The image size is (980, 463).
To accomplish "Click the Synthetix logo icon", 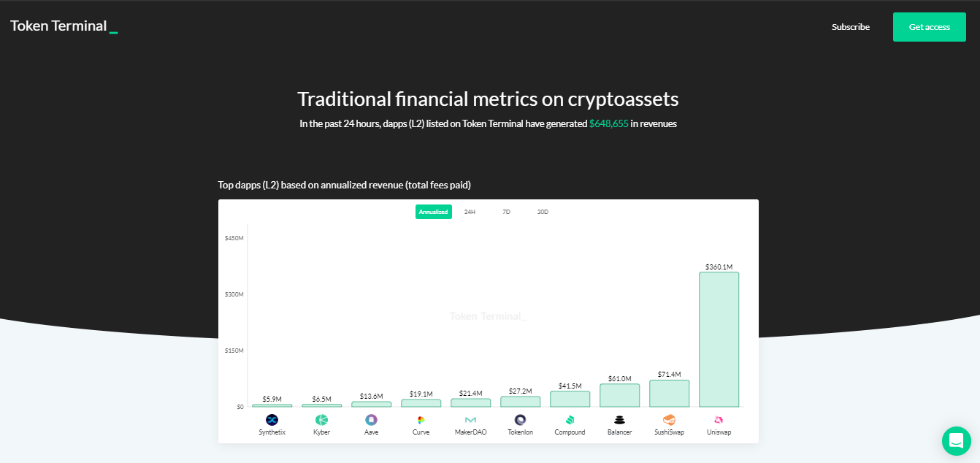I will coord(272,420).
